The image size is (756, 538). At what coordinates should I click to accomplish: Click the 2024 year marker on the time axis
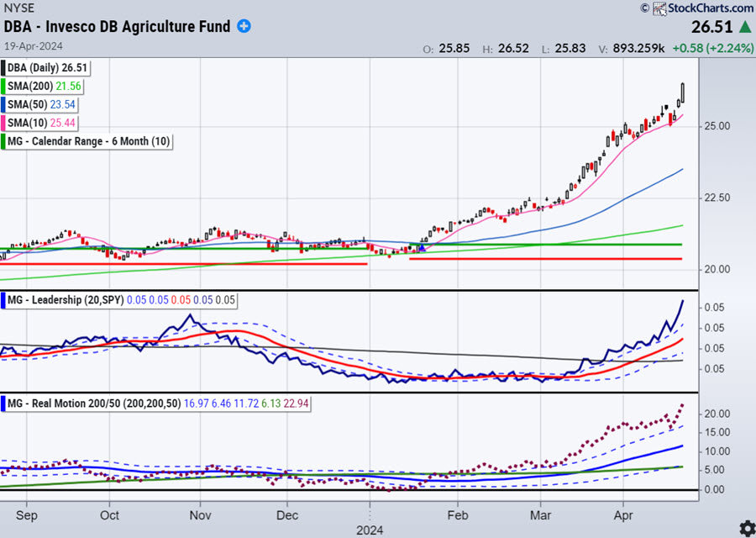[x=370, y=530]
